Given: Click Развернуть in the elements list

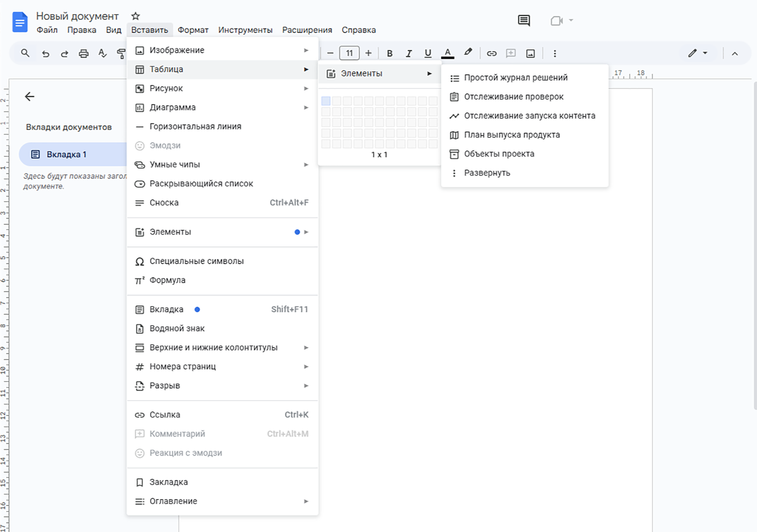Looking at the screenshot, I should pos(525,173).
